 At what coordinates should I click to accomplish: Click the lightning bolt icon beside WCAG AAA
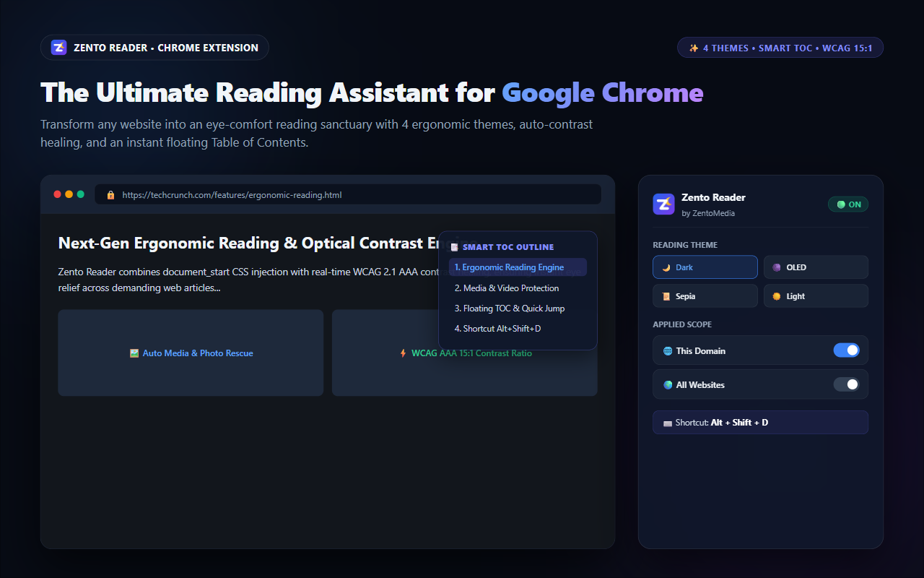[x=404, y=353]
